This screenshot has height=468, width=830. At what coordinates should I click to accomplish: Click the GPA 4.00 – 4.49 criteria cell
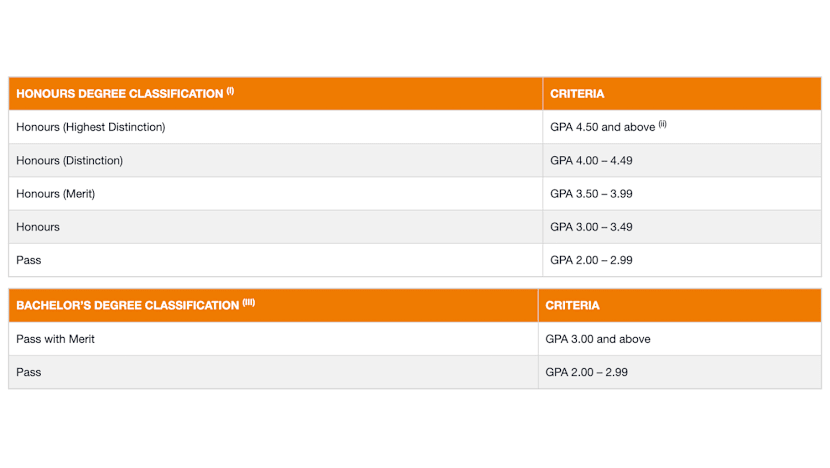pos(591,161)
